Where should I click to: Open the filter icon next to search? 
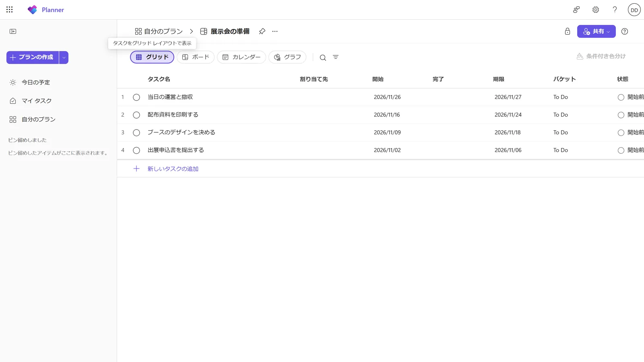(336, 57)
